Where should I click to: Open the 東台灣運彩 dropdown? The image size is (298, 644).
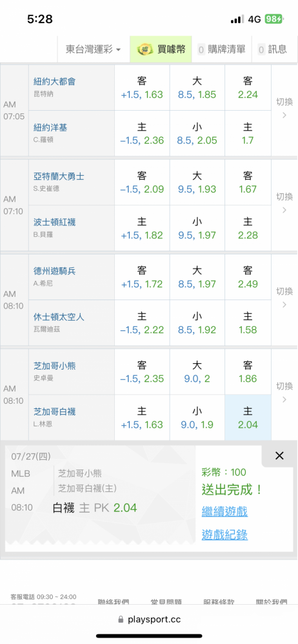pos(94,50)
